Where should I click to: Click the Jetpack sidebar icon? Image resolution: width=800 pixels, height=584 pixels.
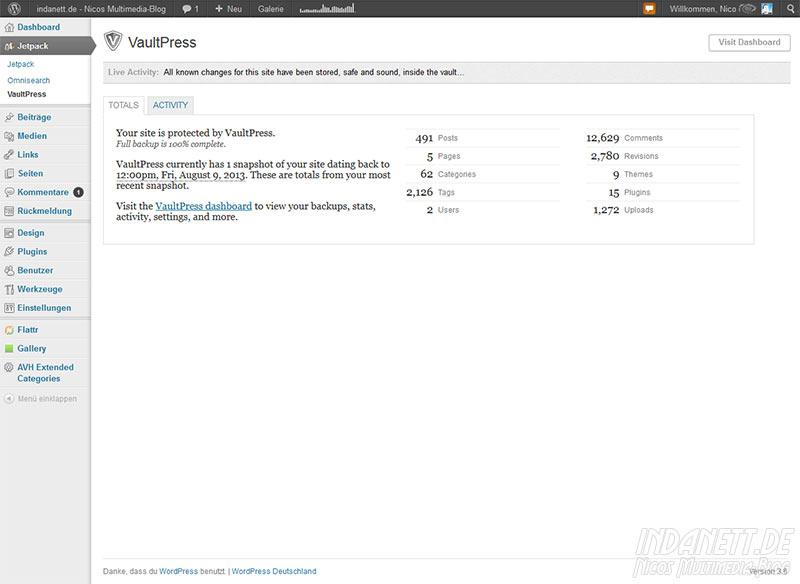[9, 46]
